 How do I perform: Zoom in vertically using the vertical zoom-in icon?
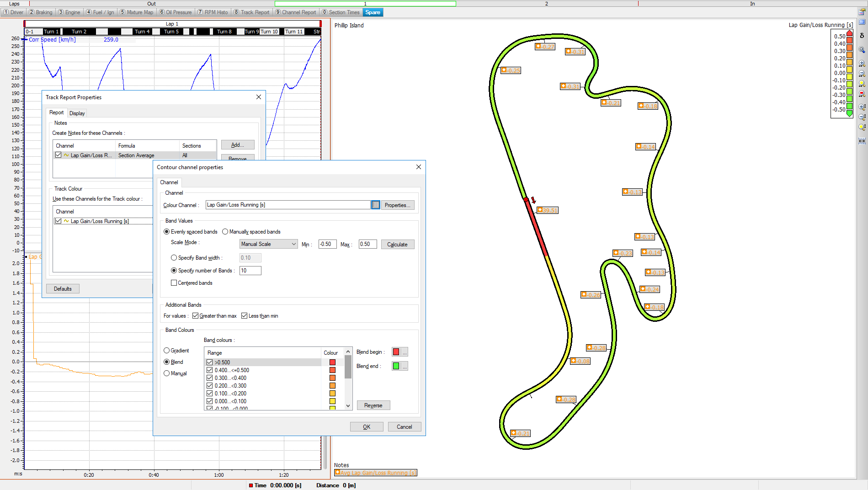coord(862,107)
